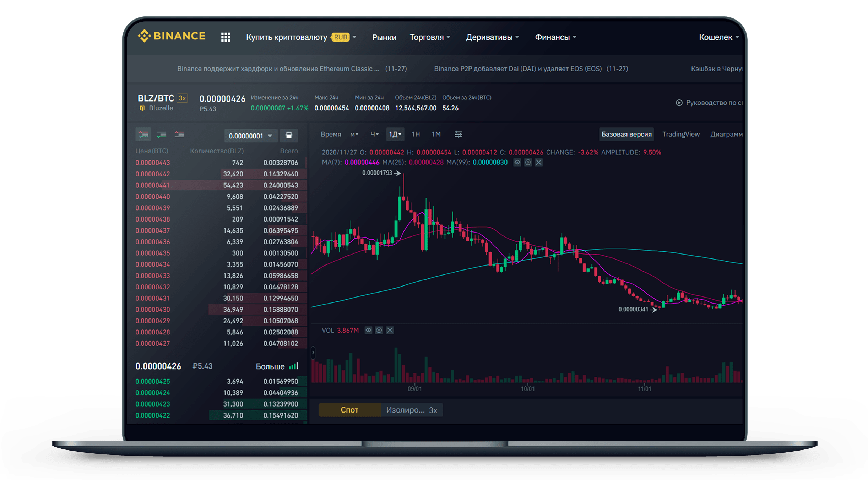Click Больше to show more trades

click(x=270, y=366)
